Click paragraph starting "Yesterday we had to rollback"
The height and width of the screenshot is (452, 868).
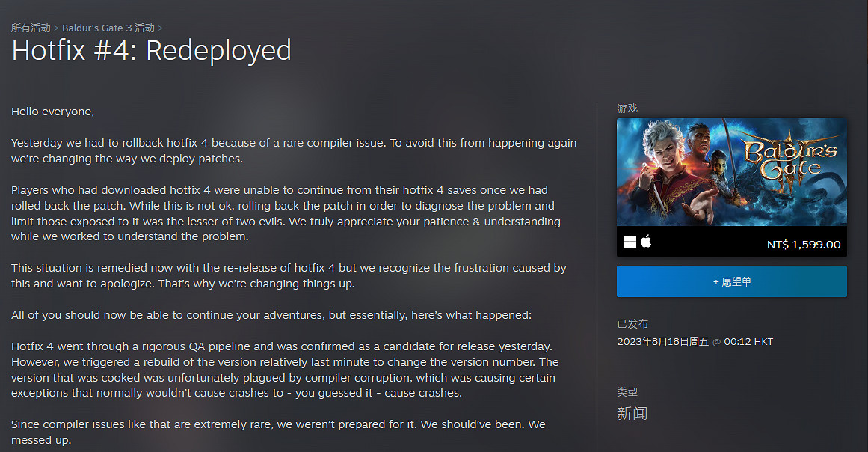(x=293, y=150)
